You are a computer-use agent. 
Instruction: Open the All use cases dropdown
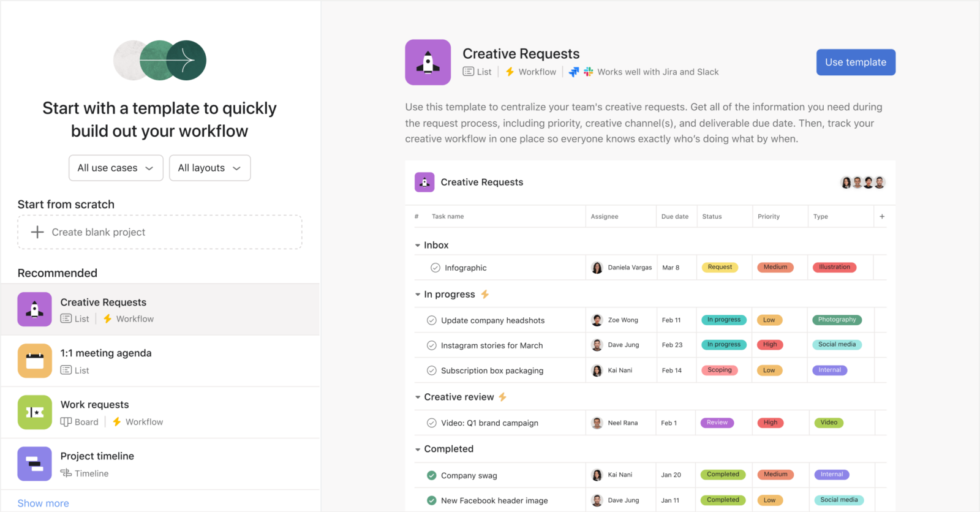coord(116,167)
